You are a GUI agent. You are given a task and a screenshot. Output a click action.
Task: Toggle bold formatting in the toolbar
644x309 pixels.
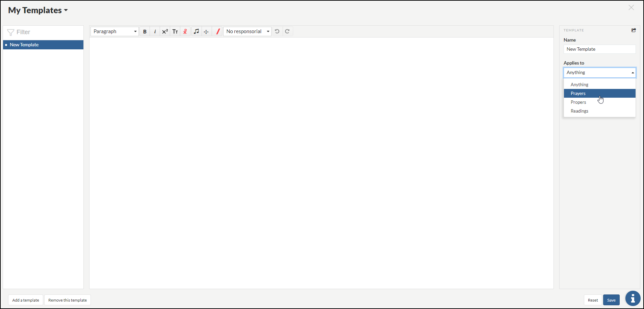coord(145,31)
